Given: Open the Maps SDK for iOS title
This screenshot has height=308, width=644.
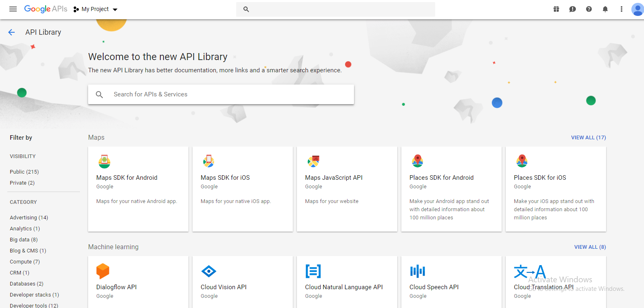Looking at the screenshot, I should coord(225,178).
